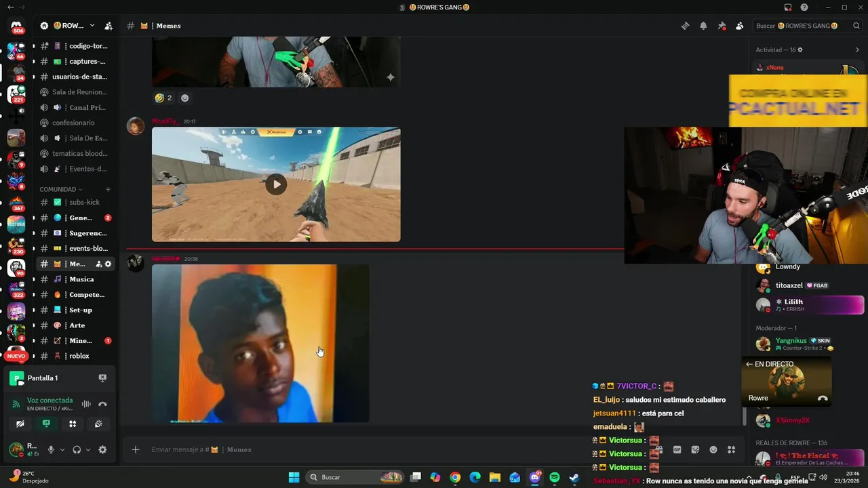Click the Voz conectada connection status
Image resolution: width=868 pixels, height=488 pixels.
[50, 401]
